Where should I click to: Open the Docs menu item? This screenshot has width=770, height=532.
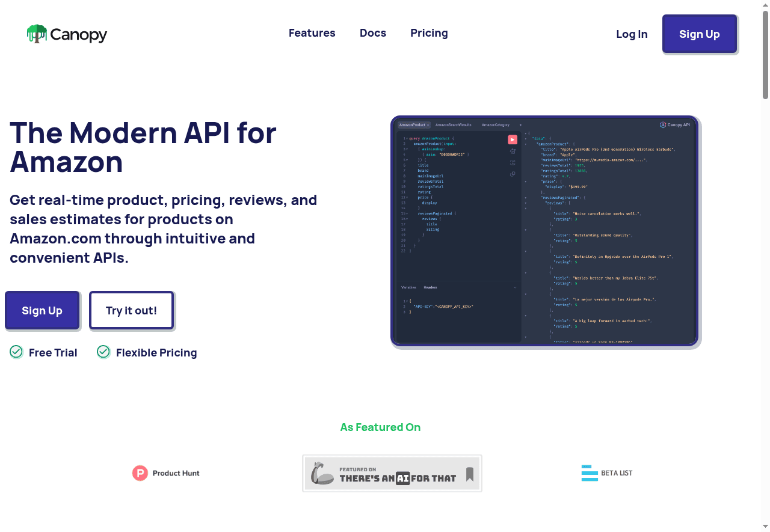click(373, 33)
